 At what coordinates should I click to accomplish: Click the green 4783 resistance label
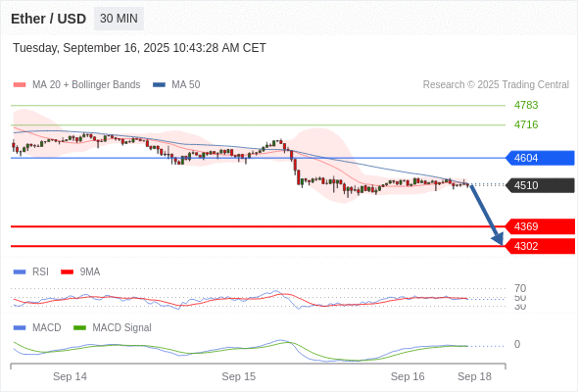[x=526, y=105]
